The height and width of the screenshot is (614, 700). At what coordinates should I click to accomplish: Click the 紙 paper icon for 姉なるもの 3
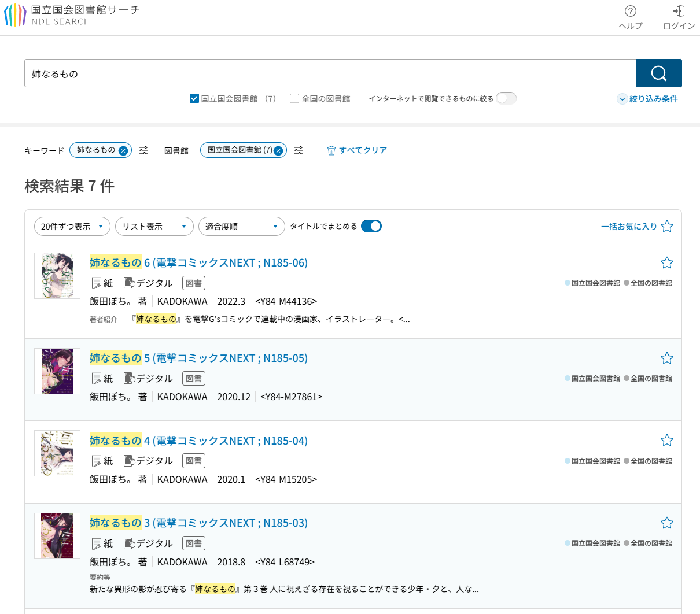click(x=97, y=543)
